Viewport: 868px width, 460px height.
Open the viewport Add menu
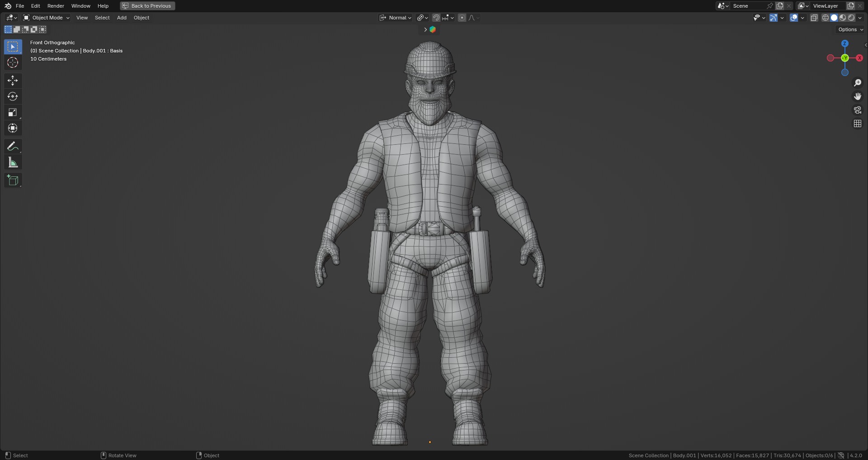click(122, 18)
